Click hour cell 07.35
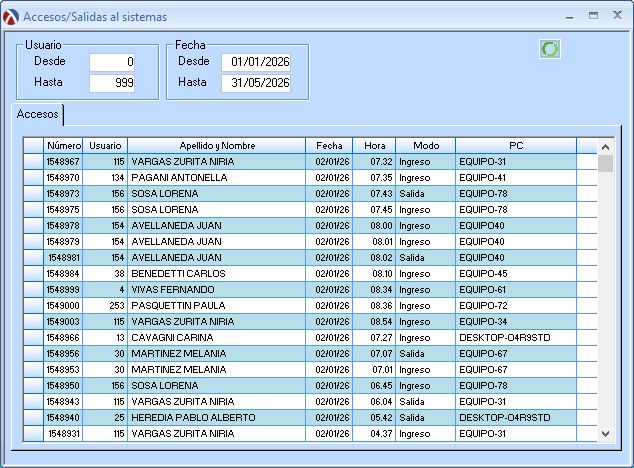The width and height of the screenshot is (634, 468). click(x=374, y=178)
